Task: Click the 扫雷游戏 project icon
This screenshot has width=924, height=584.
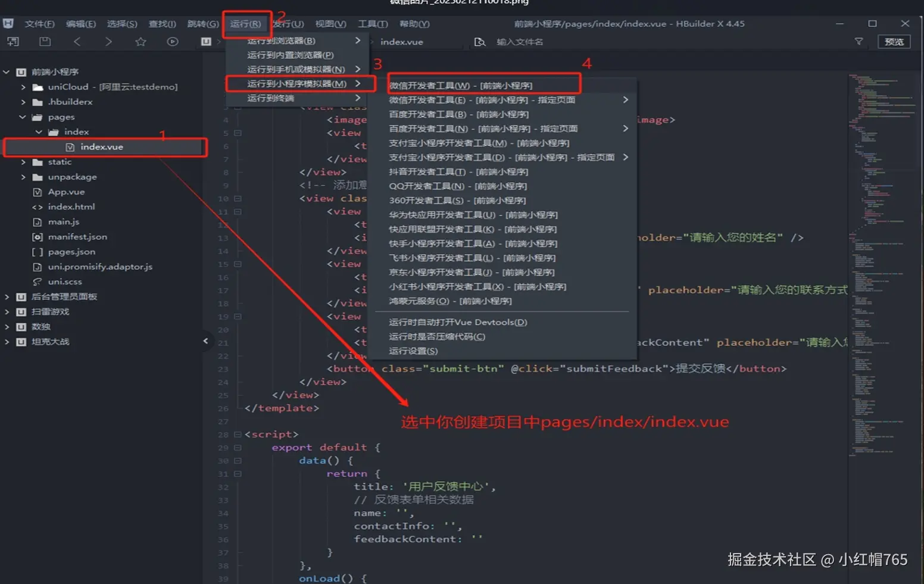Action: (21, 312)
